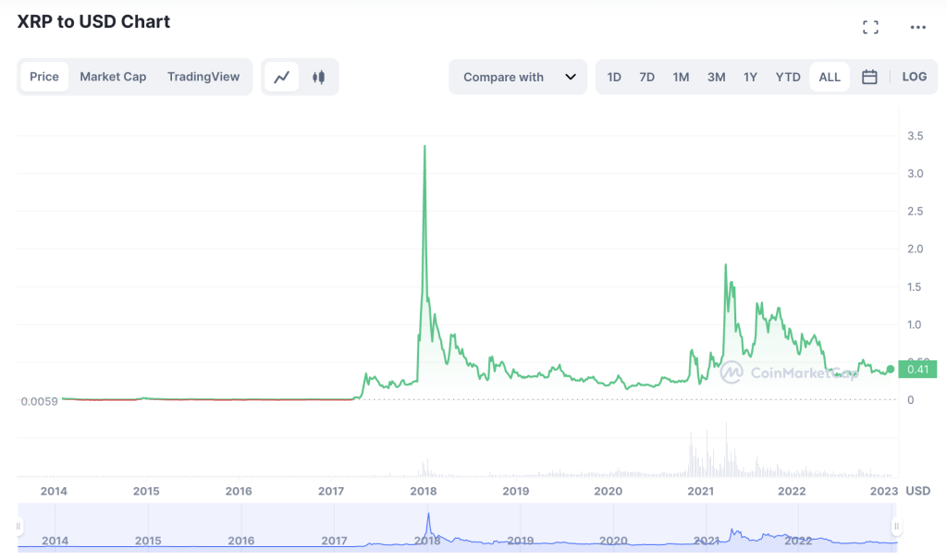Click the Compare with chevron arrow
This screenshot has width=947, height=560.
coord(571,78)
